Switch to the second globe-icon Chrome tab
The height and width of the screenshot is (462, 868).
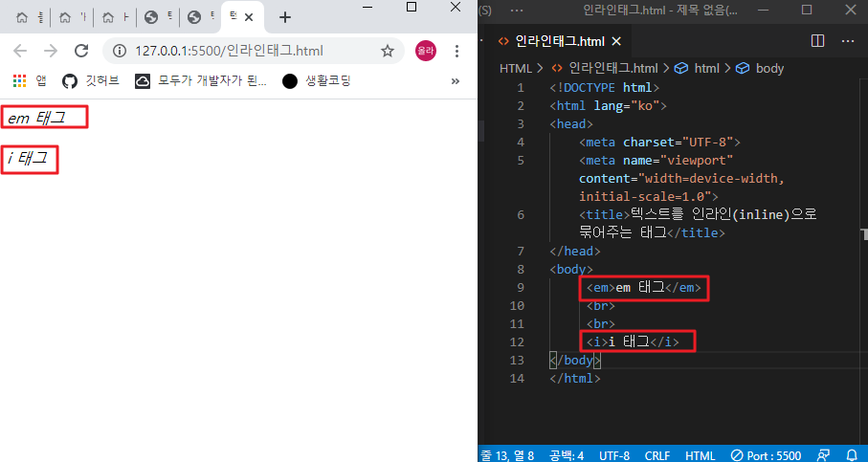tap(202, 17)
